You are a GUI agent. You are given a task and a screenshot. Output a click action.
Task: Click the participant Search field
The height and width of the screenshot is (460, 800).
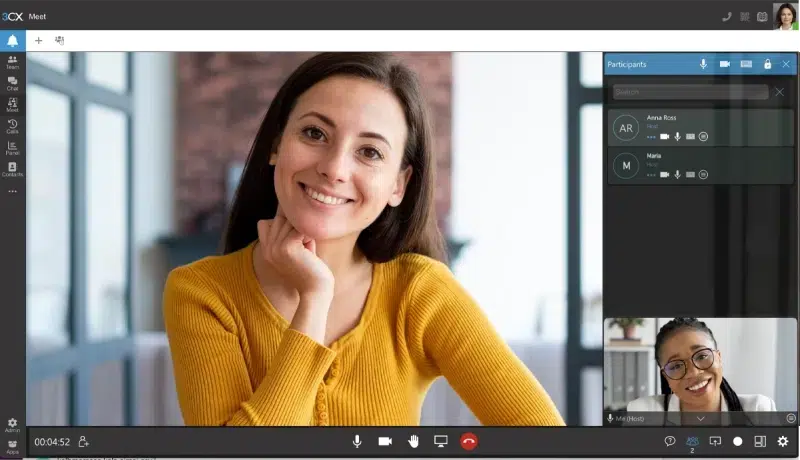690,92
